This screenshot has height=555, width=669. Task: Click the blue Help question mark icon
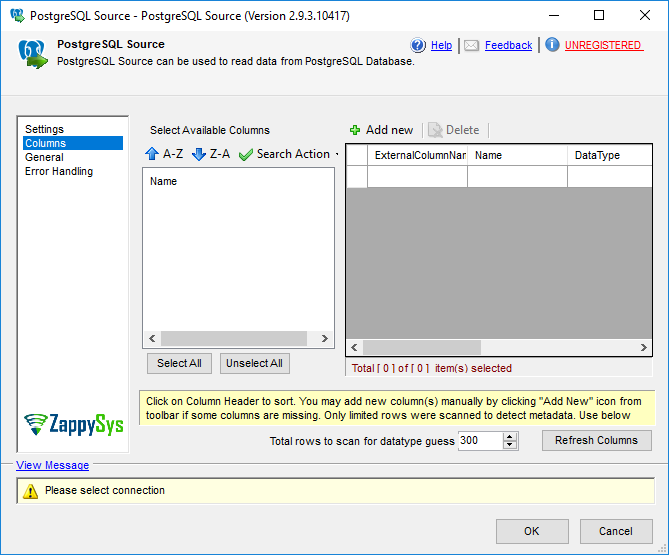coord(418,45)
